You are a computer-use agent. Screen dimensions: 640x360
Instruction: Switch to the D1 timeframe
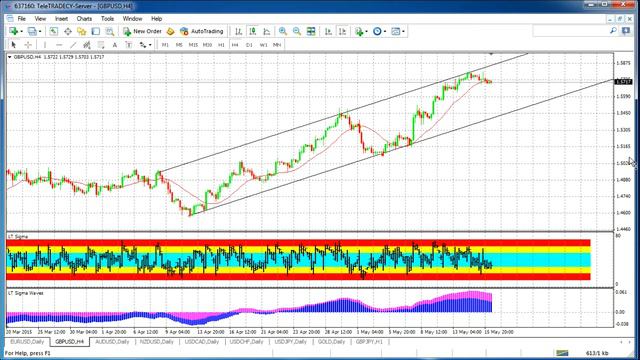click(249, 45)
